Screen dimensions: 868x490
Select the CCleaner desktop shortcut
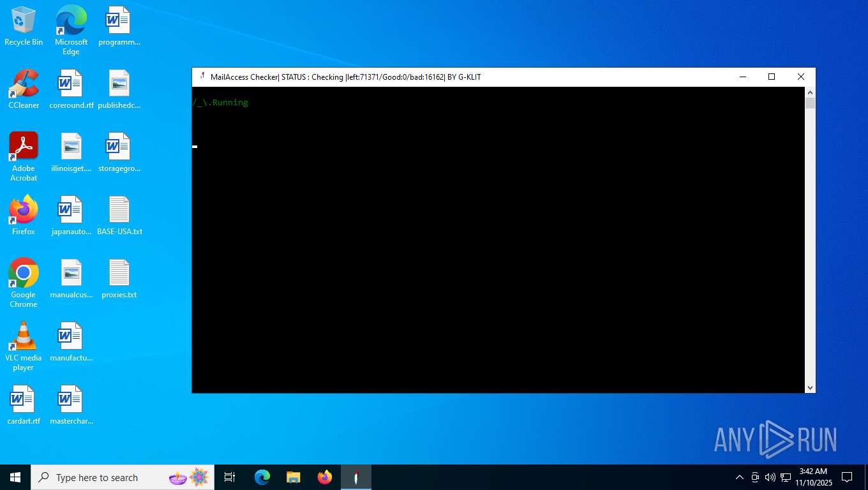[24, 89]
